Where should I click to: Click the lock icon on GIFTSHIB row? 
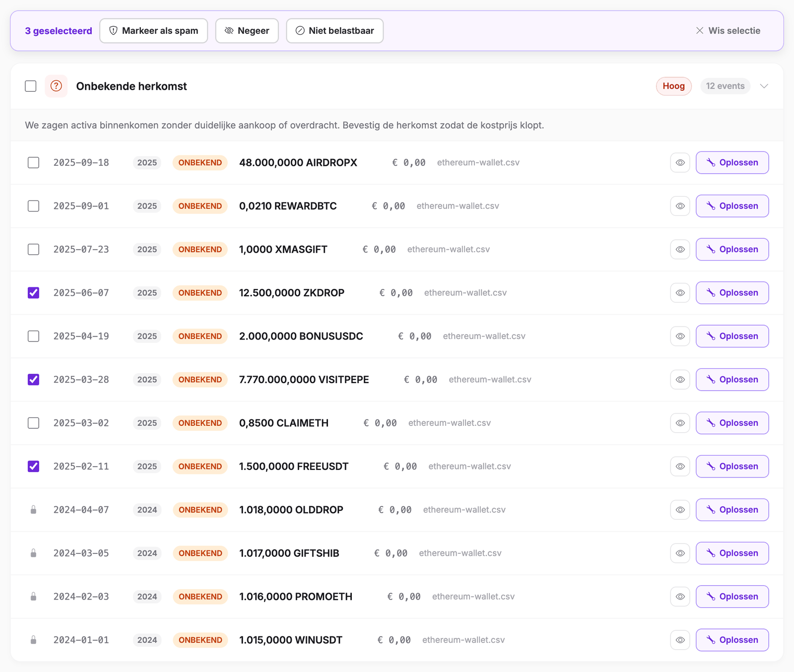[x=33, y=553]
